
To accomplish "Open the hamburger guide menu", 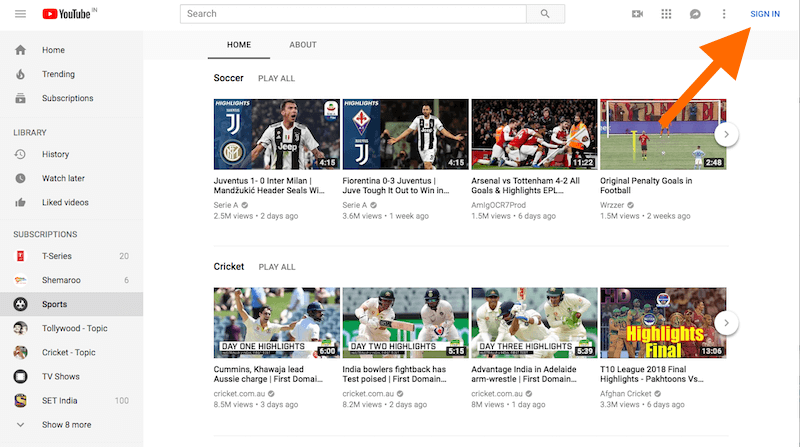I will pos(20,14).
